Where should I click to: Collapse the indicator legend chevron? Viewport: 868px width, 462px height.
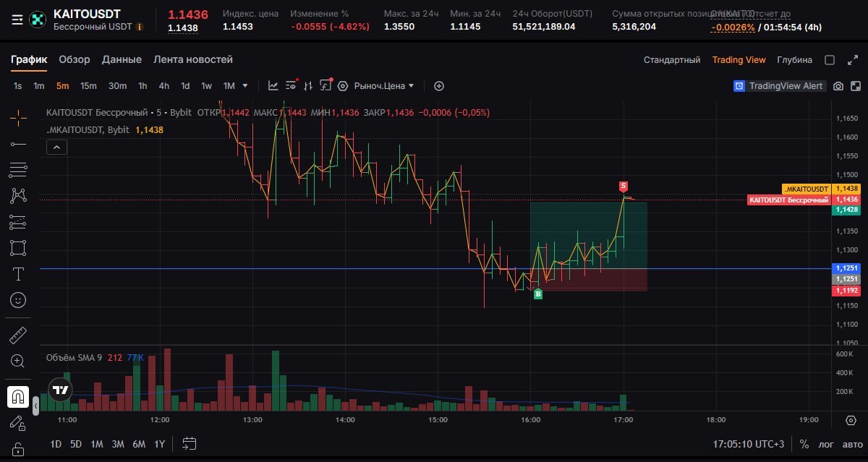coord(56,147)
